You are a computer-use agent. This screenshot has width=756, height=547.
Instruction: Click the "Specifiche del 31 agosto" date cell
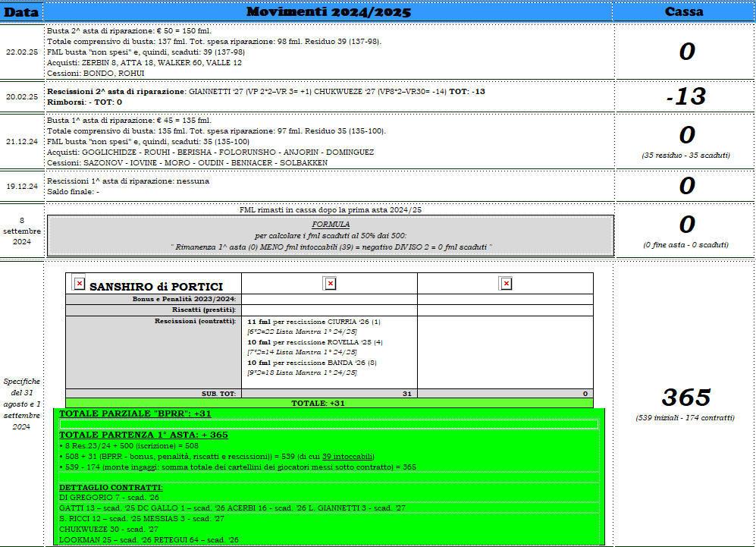point(22,404)
